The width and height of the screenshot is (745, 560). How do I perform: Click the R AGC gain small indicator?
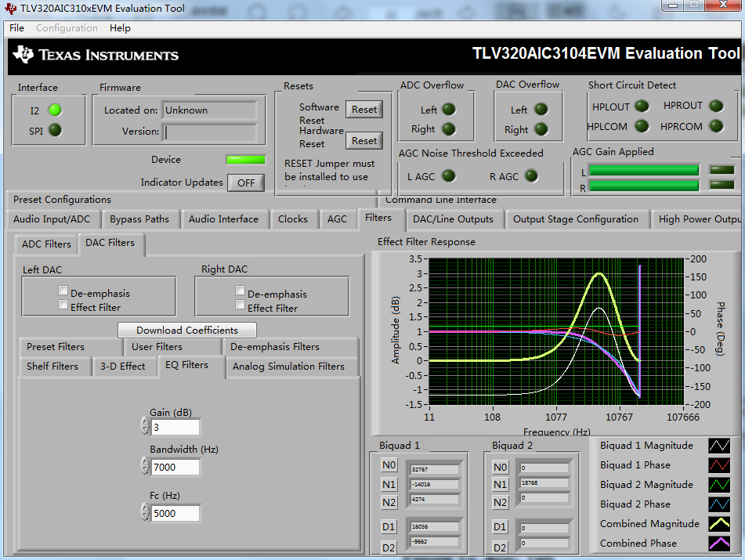pyautogui.click(x=721, y=185)
